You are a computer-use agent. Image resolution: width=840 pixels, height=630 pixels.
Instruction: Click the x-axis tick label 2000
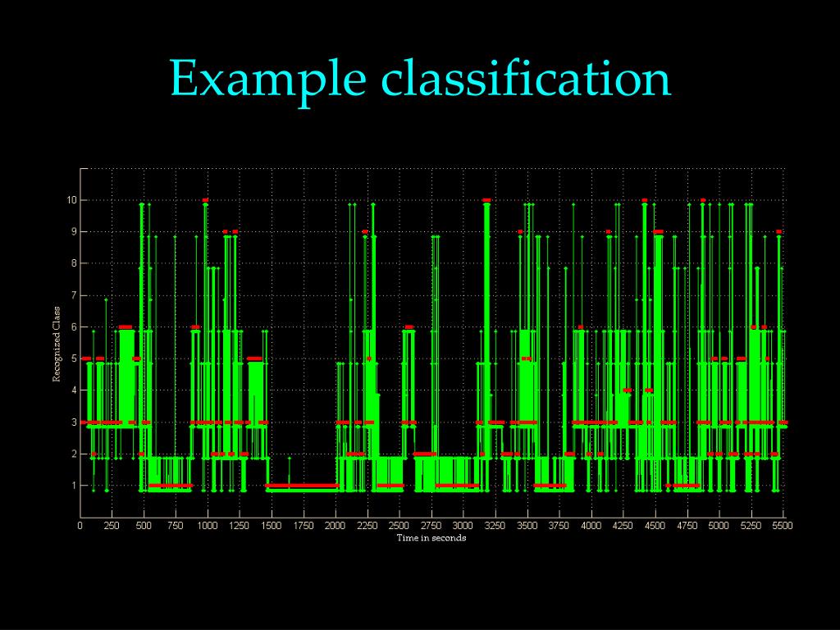[336, 526]
